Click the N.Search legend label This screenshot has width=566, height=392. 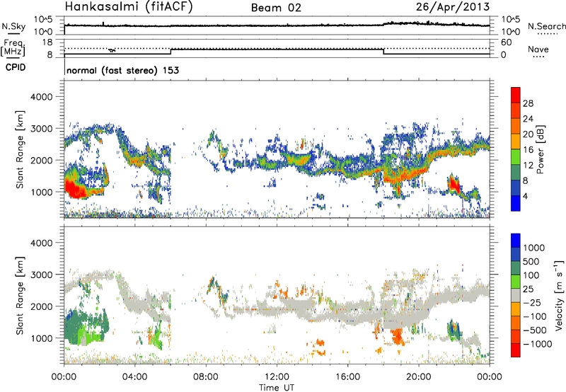pyautogui.click(x=546, y=26)
